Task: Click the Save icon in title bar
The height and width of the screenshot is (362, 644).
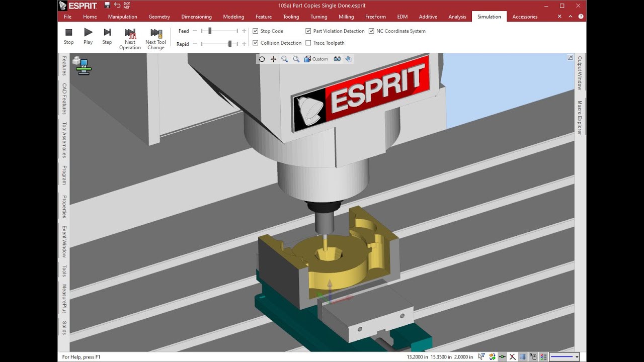Action: 107,6
